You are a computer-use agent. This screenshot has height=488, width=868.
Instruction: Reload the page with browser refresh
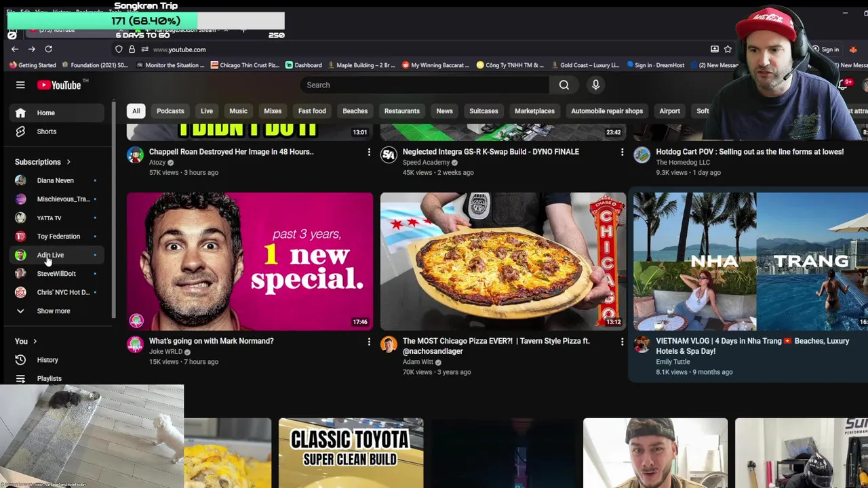(x=48, y=49)
